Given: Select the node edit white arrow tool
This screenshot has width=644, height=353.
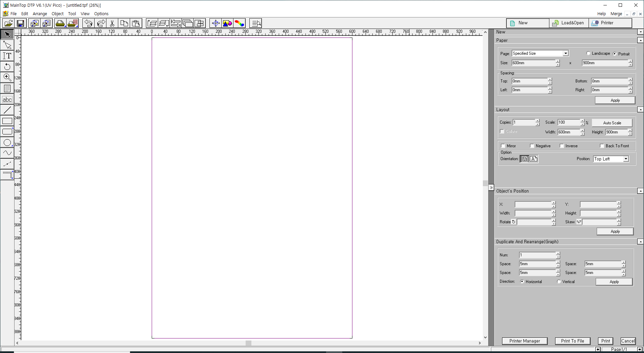Looking at the screenshot, I should pos(7,45).
